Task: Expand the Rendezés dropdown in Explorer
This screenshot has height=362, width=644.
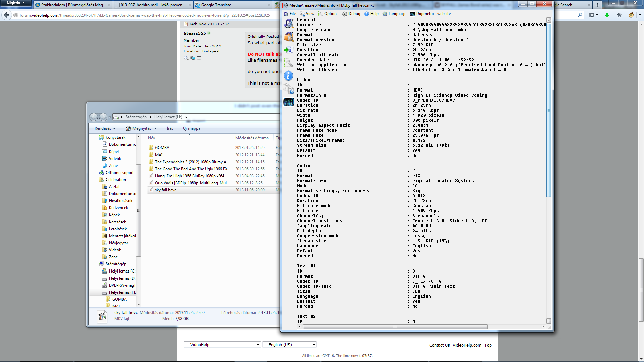Action: point(105,128)
